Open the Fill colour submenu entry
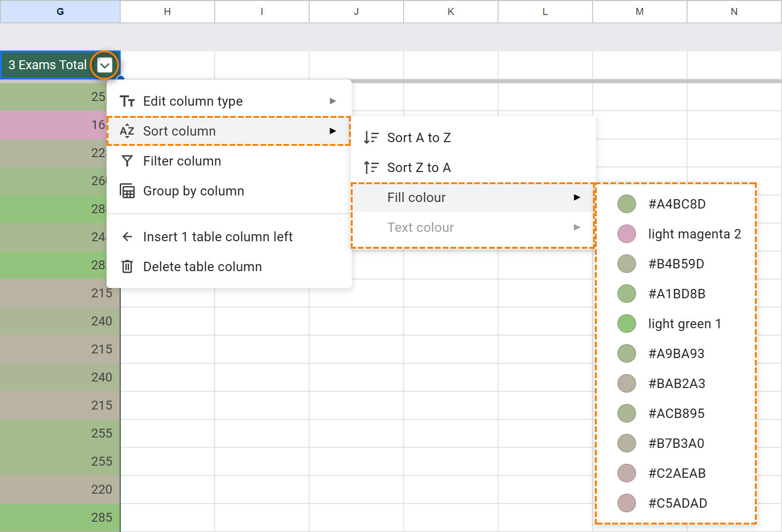 click(x=473, y=197)
